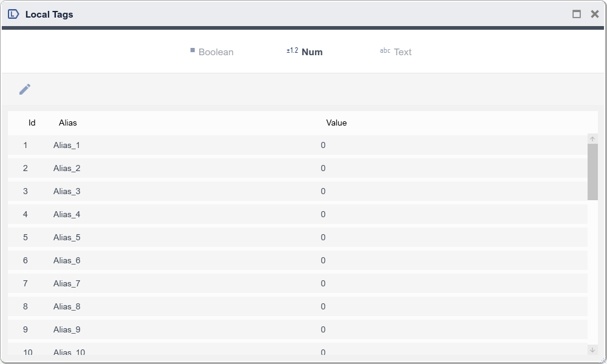
Task: Click the value of Alias_2
Action: click(323, 168)
